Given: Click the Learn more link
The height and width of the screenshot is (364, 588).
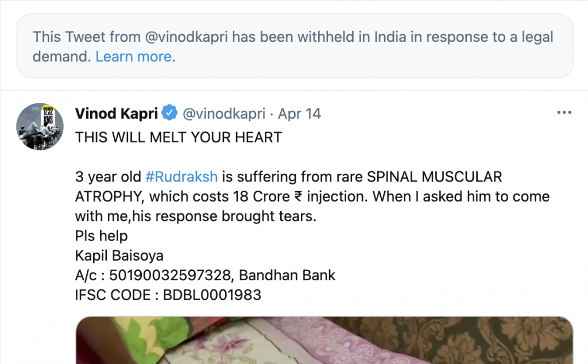Looking at the screenshot, I should coord(133,56).
